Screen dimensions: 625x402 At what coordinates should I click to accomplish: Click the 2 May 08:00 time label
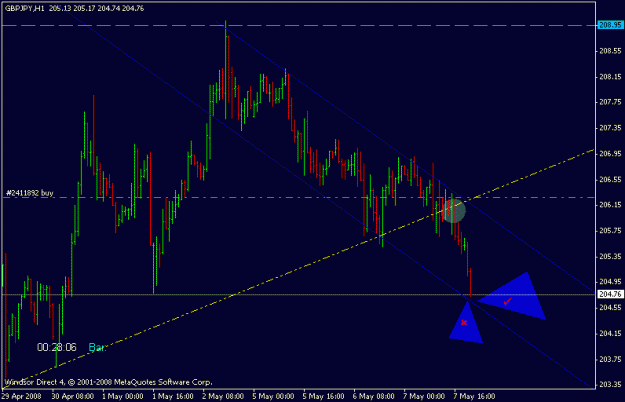coord(223,396)
